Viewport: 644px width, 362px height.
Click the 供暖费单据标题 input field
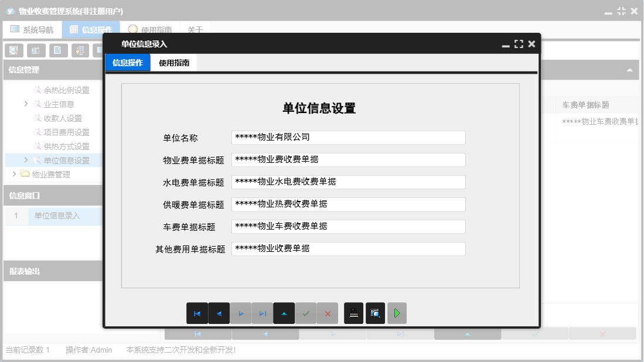pyautogui.click(x=348, y=204)
